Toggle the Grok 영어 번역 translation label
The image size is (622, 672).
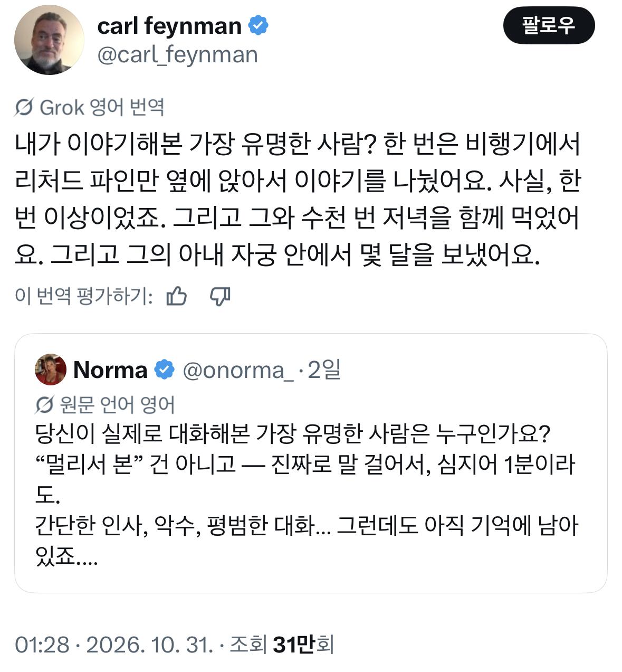click(90, 108)
